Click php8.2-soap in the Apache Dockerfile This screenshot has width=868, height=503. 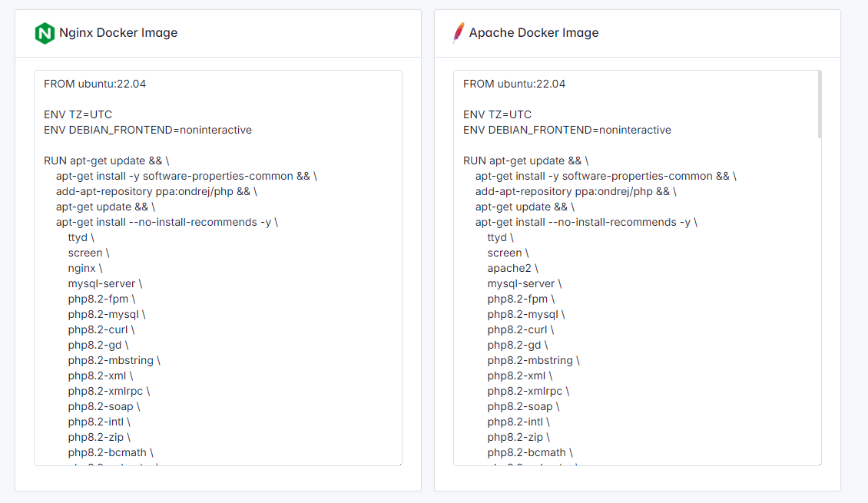[524, 407]
